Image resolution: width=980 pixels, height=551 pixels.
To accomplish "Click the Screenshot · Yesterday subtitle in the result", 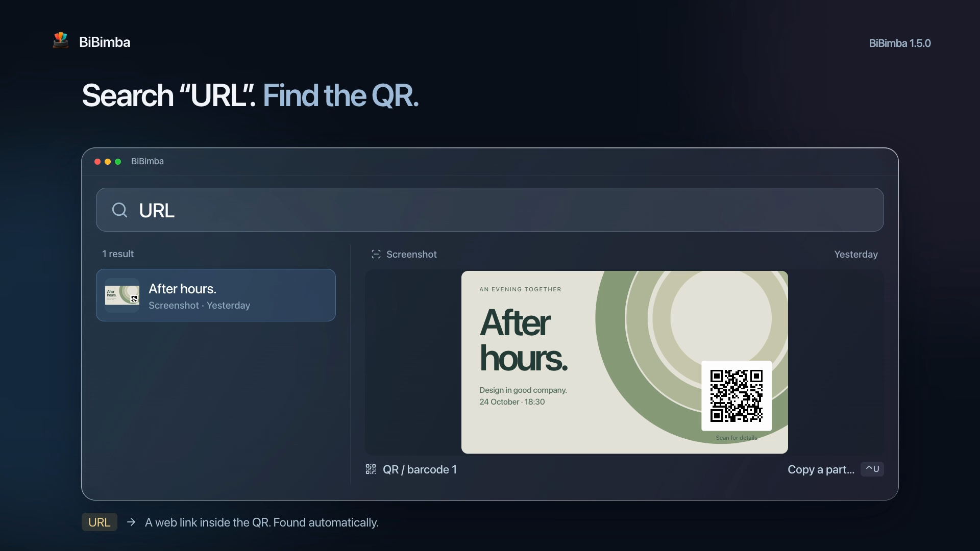I will coord(200,305).
